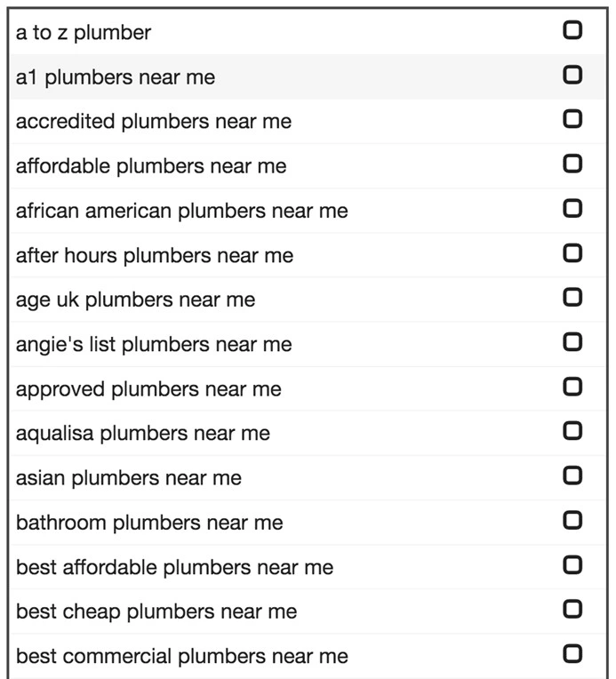Click the 'a to z plumber' keyword text
The width and height of the screenshot is (616, 679).
(x=84, y=33)
